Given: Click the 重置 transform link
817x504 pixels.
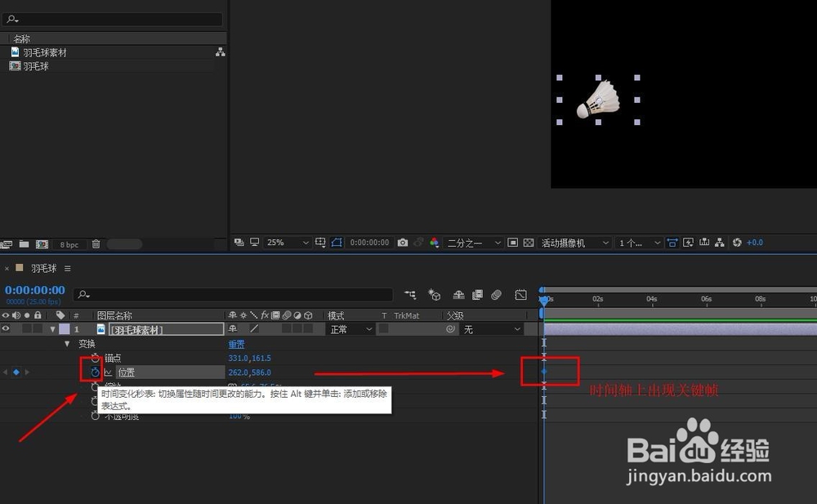Looking at the screenshot, I should point(236,344).
